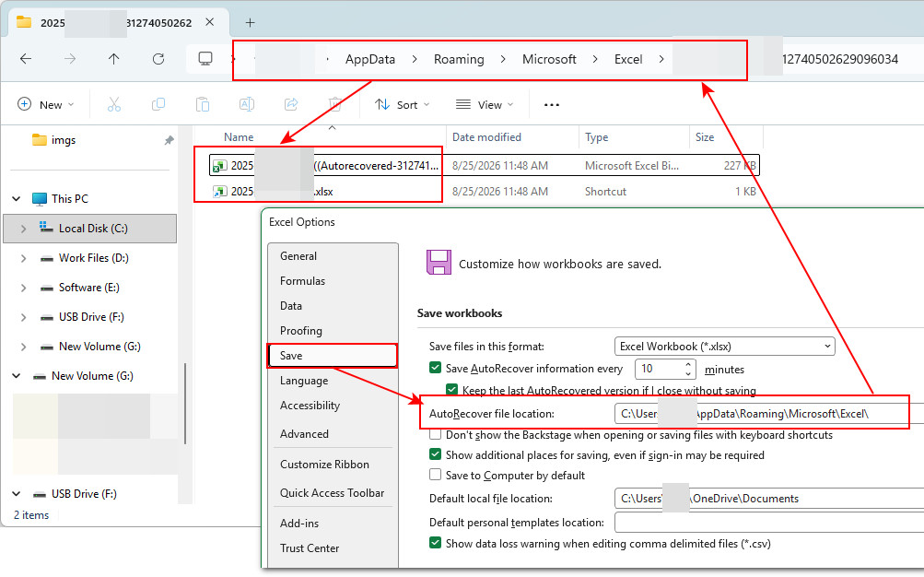Toggle Show additional places for saving
The image size is (924, 577).
435,454
